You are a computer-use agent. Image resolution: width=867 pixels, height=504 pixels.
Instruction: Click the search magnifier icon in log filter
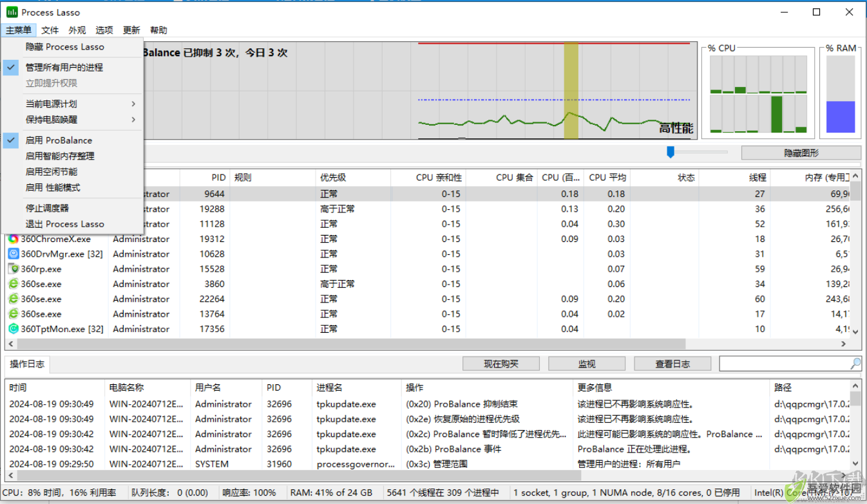pyautogui.click(x=855, y=364)
